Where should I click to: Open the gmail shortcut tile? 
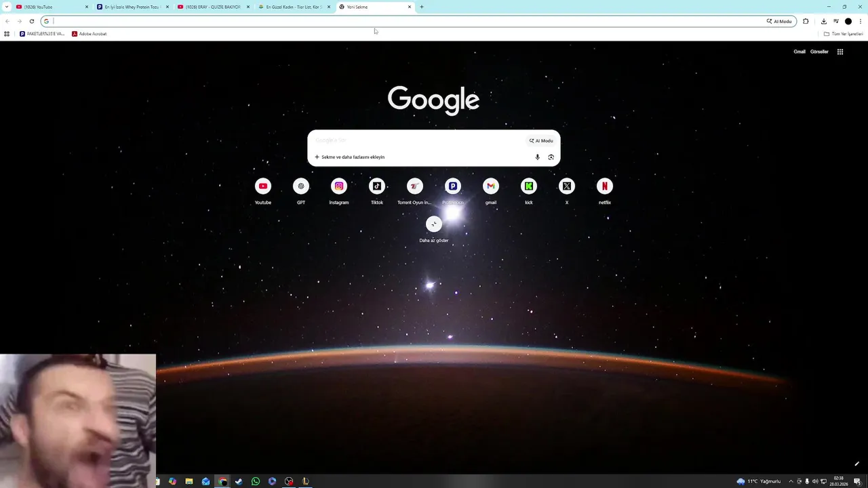pyautogui.click(x=491, y=192)
